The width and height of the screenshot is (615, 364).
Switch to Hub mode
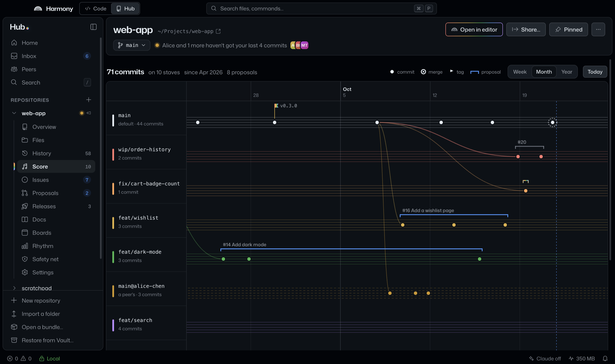coord(125,8)
